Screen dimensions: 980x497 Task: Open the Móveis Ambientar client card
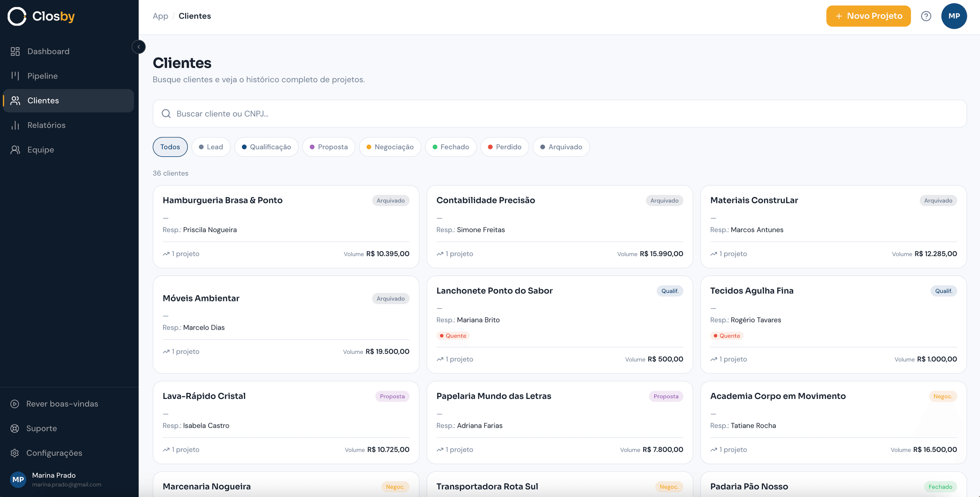point(286,324)
